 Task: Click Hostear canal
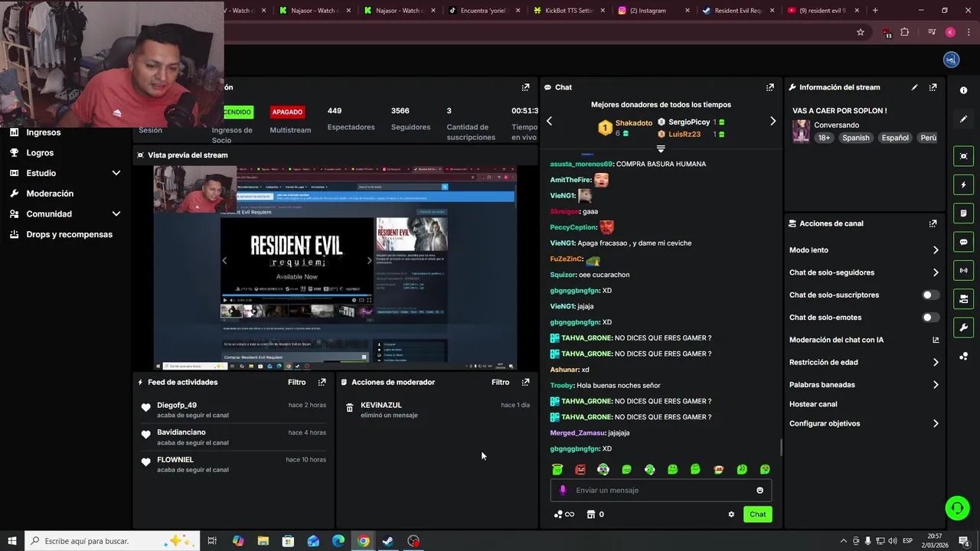[x=813, y=404]
